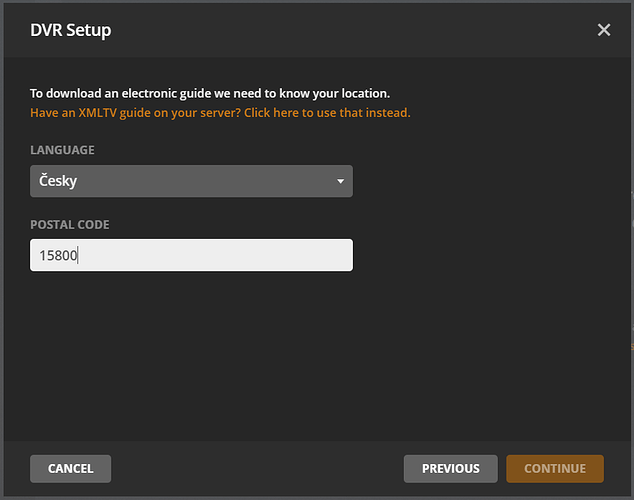Click the LANGUAGE field label
The width and height of the screenshot is (634, 500).
pos(62,150)
